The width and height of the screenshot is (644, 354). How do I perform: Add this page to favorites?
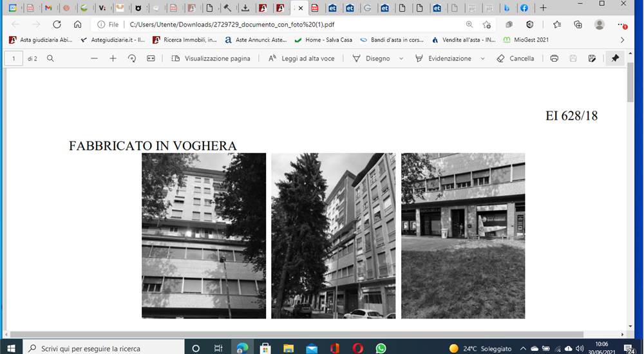487,24
